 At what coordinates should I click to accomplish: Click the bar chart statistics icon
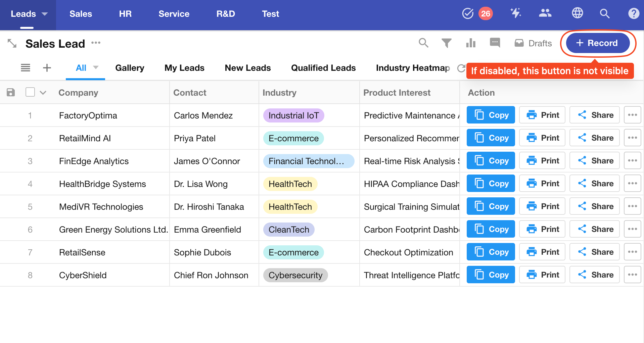[x=471, y=43]
